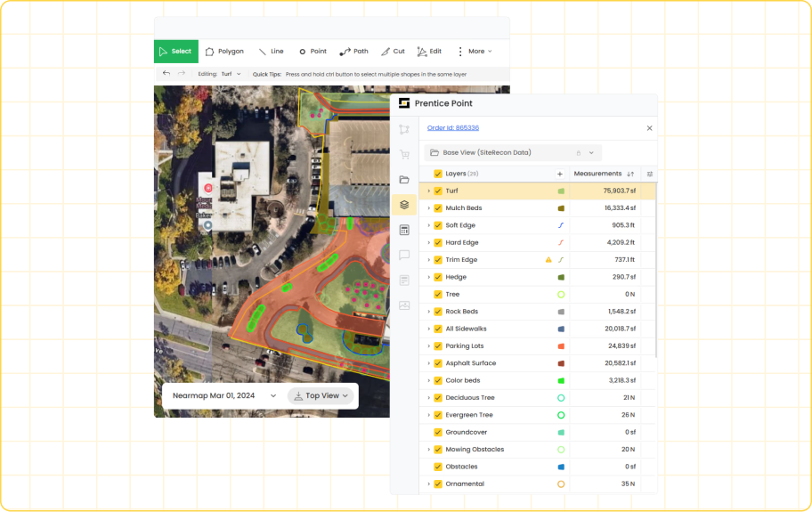Expand the Mulch Beds layer
Screen dimensions: 812x512
pyautogui.click(x=429, y=208)
